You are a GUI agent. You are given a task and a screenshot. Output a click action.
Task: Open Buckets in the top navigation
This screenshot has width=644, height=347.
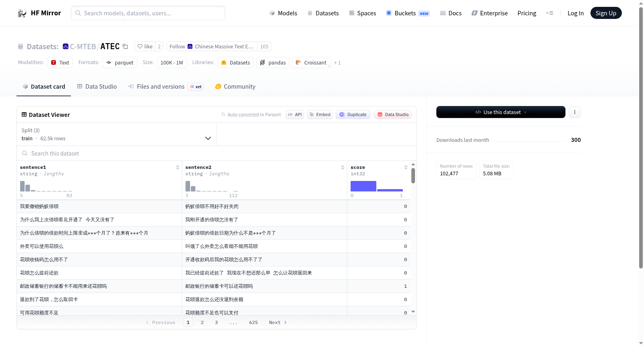tap(408, 13)
